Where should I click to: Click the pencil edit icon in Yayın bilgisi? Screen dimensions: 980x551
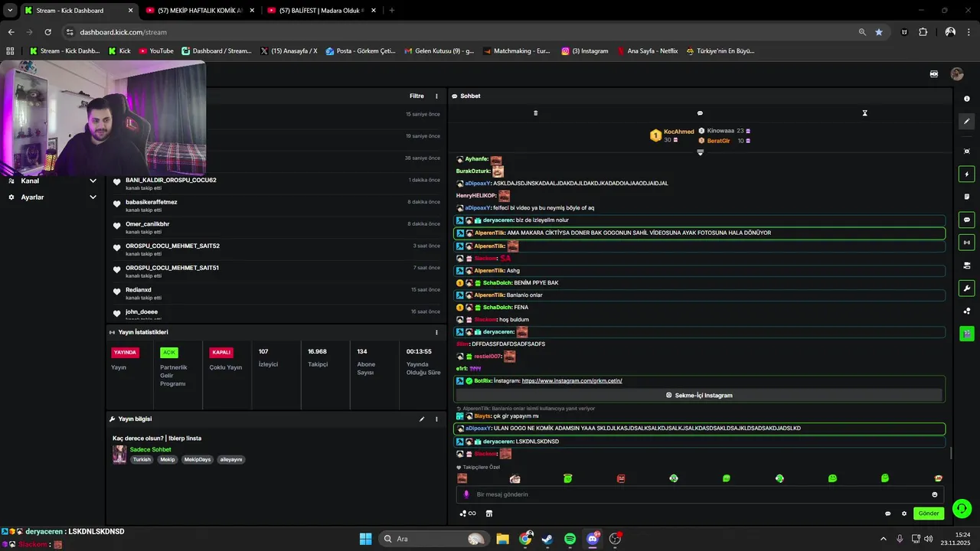pyautogui.click(x=422, y=419)
